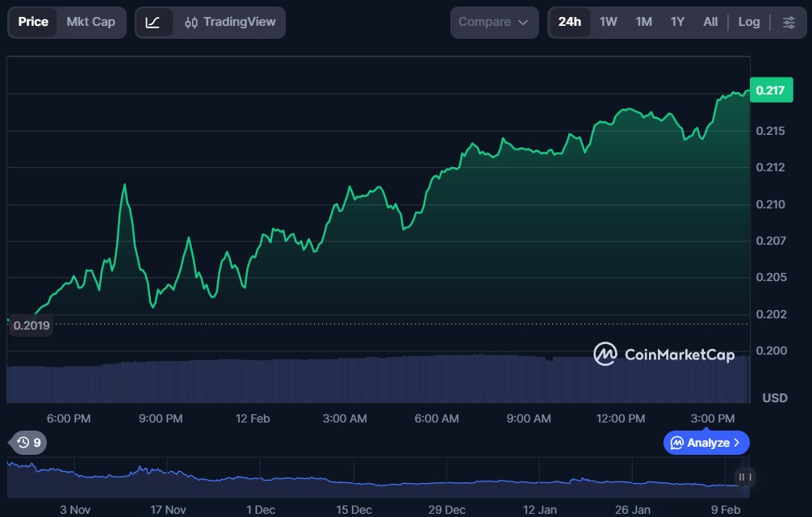Switch to TradingView candlestick chart

click(229, 22)
